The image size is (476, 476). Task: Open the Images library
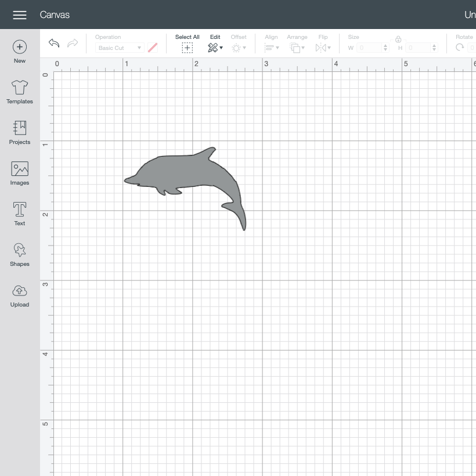[x=20, y=174]
